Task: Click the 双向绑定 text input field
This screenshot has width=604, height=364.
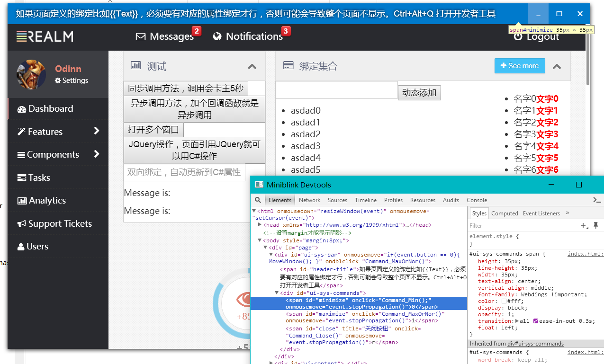Action: coord(184,172)
